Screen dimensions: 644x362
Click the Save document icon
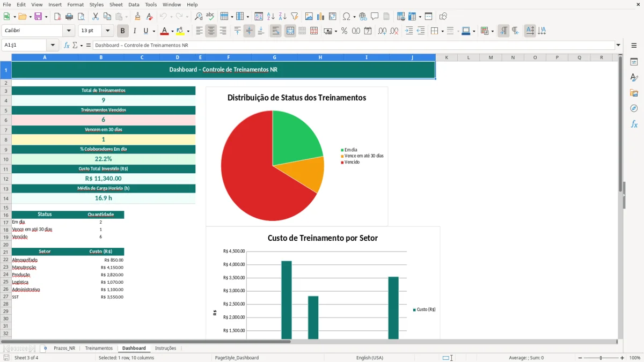click(x=38, y=17)
